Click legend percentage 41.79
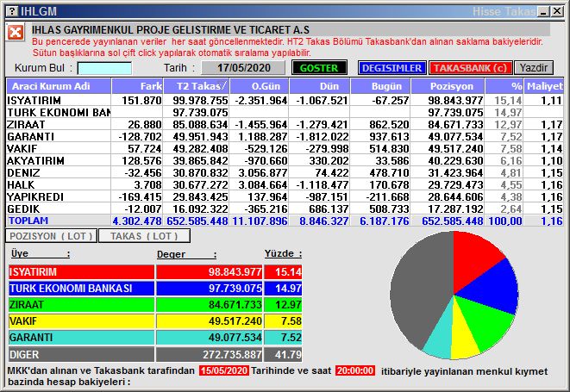This screenshot has height=392, width=570. point(288,354)
